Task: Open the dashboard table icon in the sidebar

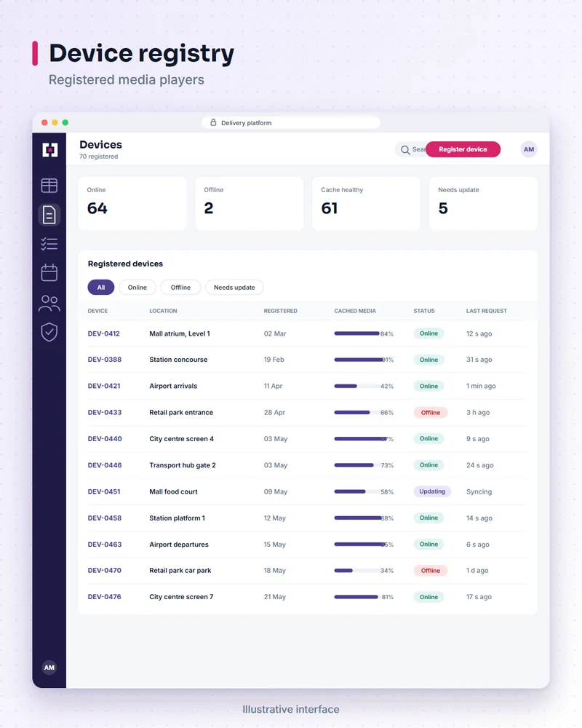Action: (x=49, y=186)
